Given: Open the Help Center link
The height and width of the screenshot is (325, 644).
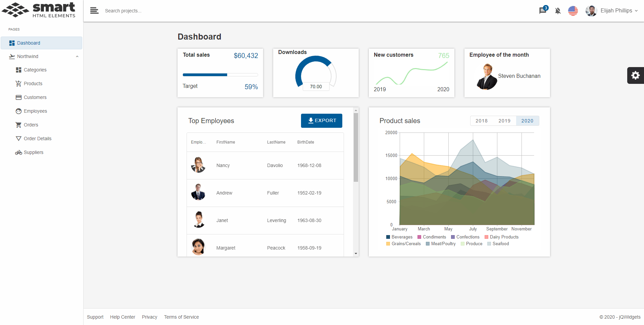Looking at the screenshot, I should tap(122, 317).
